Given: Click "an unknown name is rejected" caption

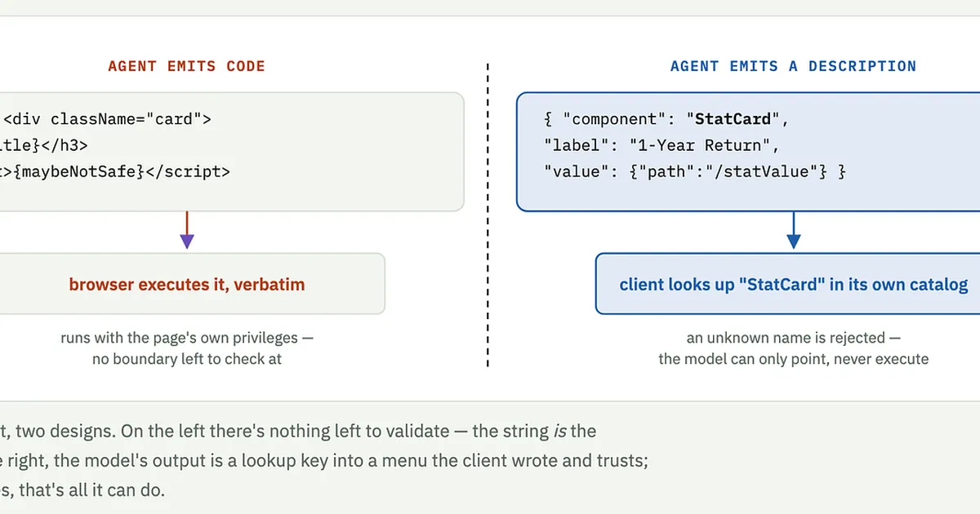Looking at the screenshot, I should click(793, 338).
